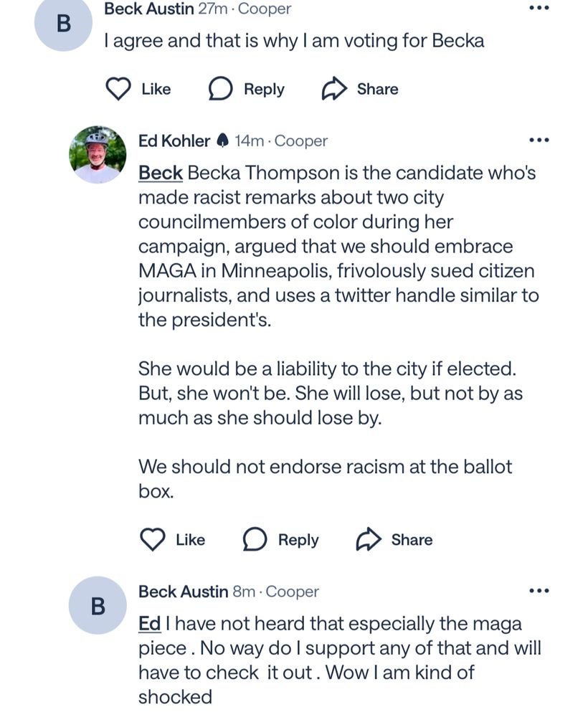The height and width of the screenshot is (717, 588).
Task: Open more options on Beck Austin's 27m comment
Action: pos(539,8)
